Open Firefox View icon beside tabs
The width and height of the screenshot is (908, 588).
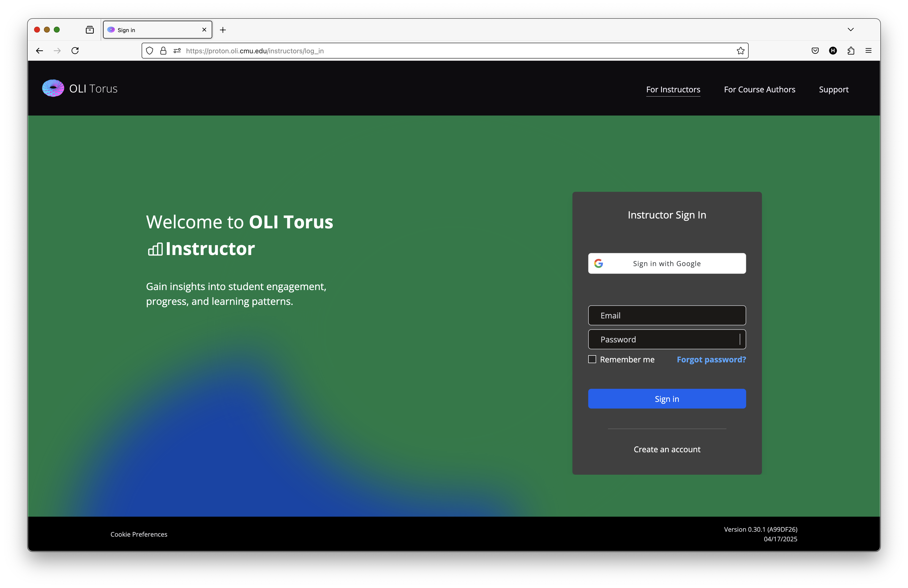tap(90, 30)
